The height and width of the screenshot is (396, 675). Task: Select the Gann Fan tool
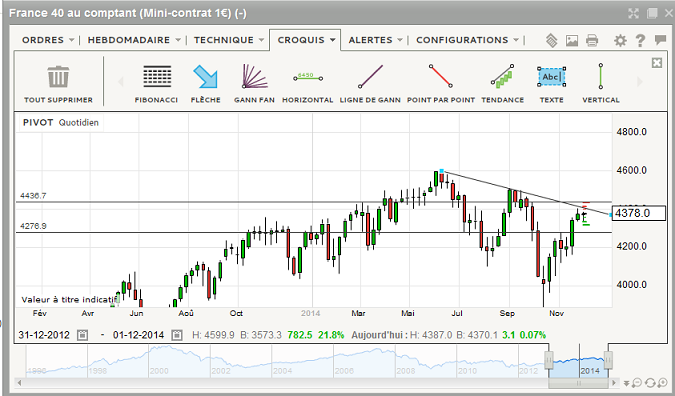(254, 77)
